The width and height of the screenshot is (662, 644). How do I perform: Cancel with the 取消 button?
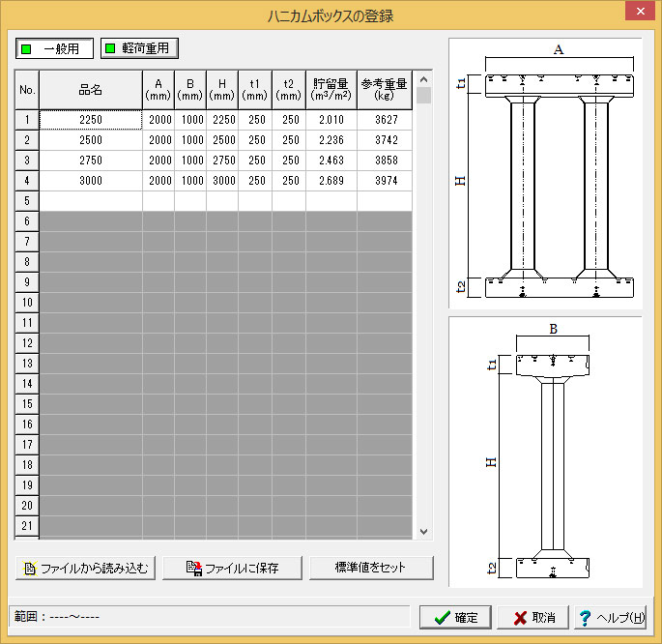(x=533, y=618)
